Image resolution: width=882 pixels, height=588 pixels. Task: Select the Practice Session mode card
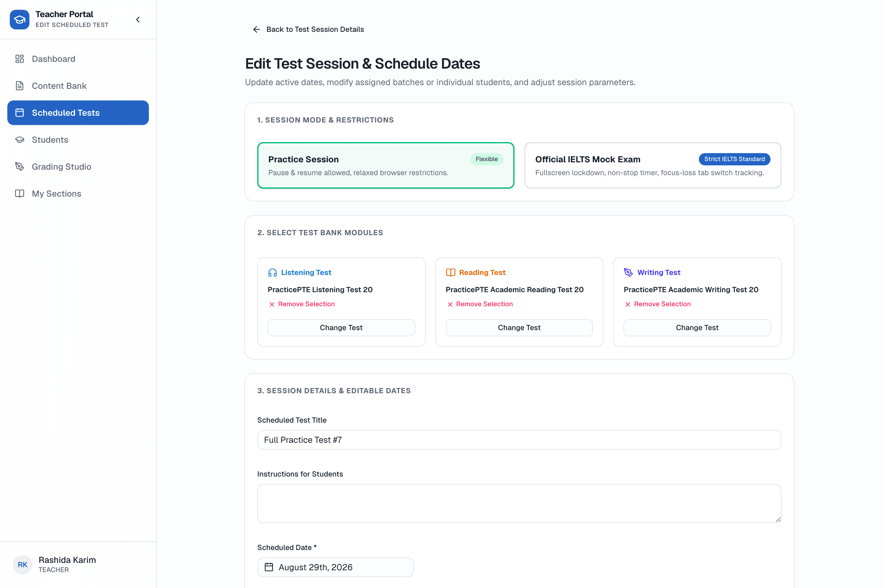(386, 165)
